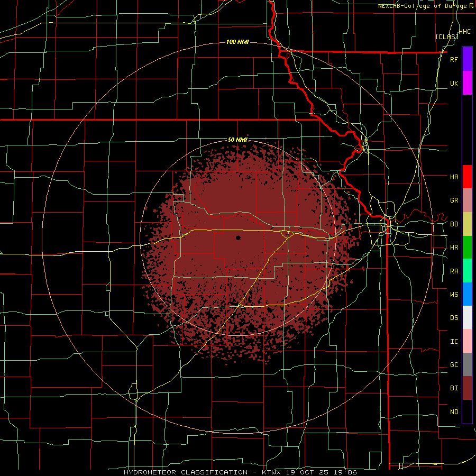Click the 50 NMI range ring label
Viewport: 476px width, 476px height.
pyautogui.click(x=237, y=140)
